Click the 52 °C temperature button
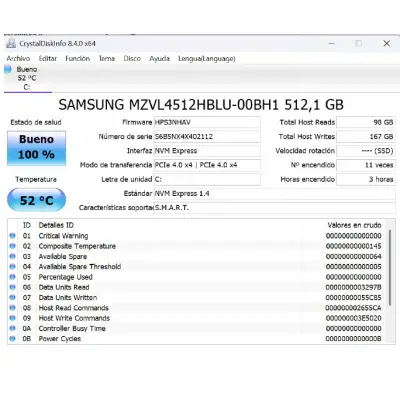 click(36, 200)
